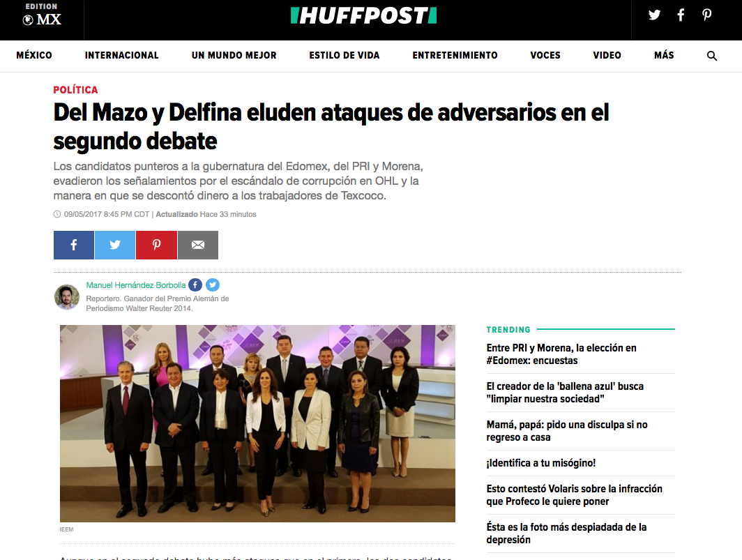Open the Edition MX selector
Image resolution: width=742 pixels, height=560 pixels.
(x=42, y=15)
